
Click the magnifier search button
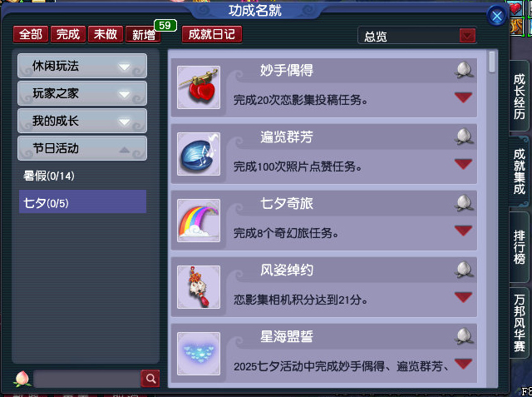[x=150, y=379]
